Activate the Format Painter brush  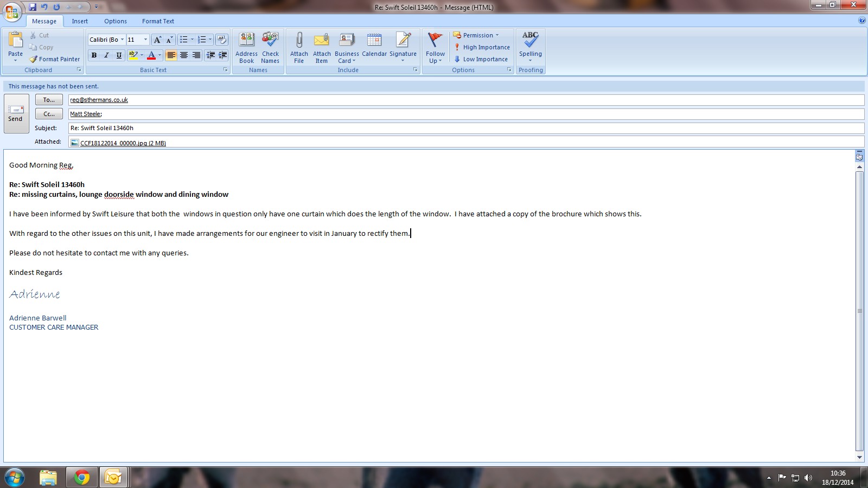[x=55, y=59]
